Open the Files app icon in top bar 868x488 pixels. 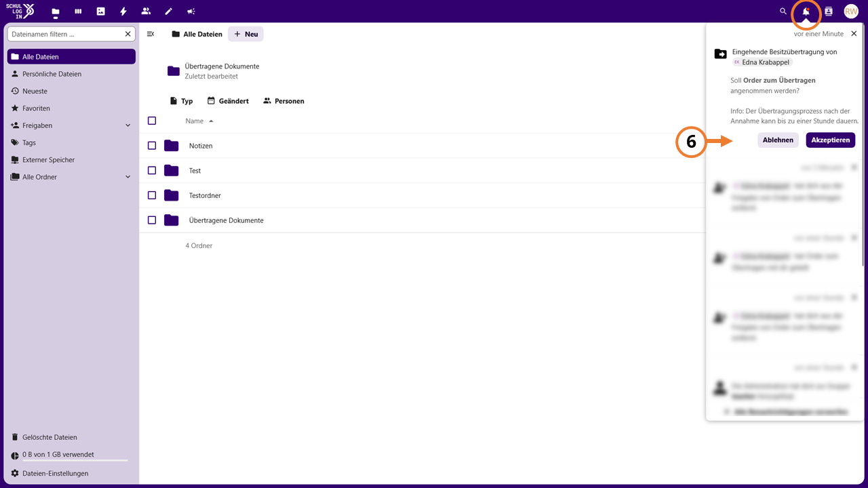coord(56,12)
